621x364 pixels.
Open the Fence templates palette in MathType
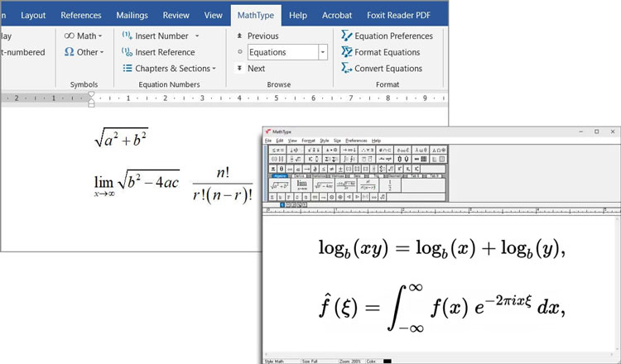[277, 159]
